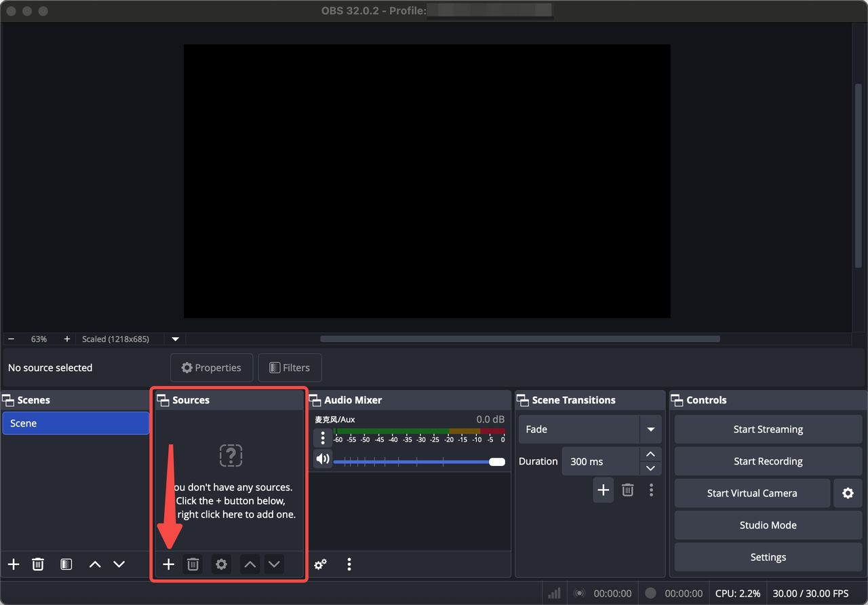Open advanced audio properties gears icon
The image size is (868, 605).
click(321, 564)
